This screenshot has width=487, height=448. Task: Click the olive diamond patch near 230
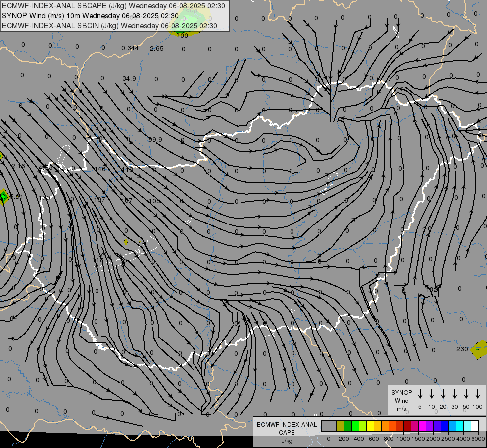[479, 350]
